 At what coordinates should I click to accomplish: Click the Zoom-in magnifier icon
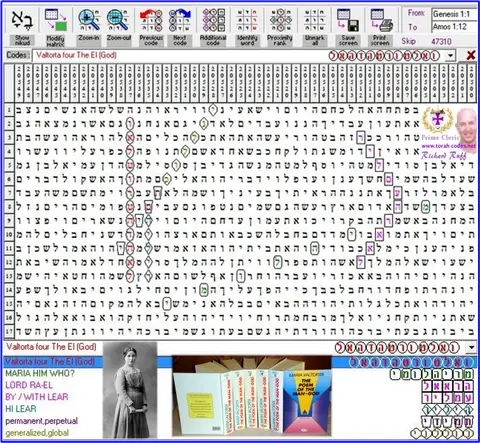tap(89, 20)
